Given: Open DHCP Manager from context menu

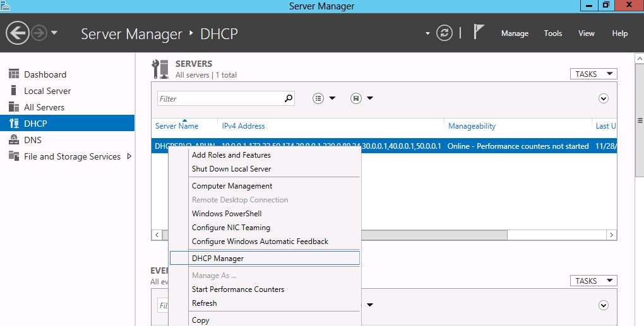Looking at the screenshot, I should tap(265, 259).
